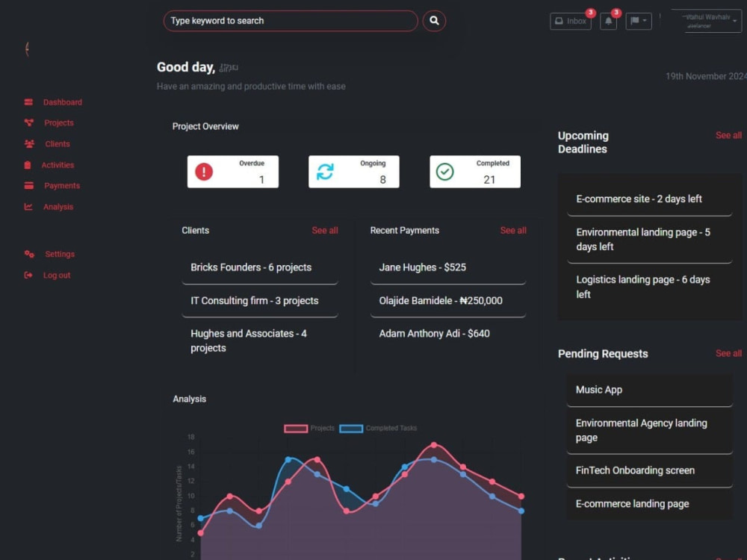
Task: Open Olajide Bamidele payment row
Action: [448, 301]
